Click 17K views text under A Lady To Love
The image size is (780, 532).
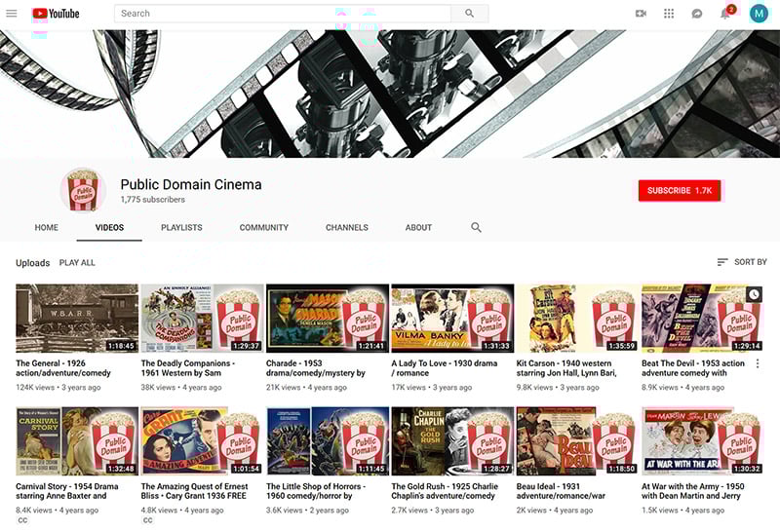pyautogui.click(x=409, y=388)
